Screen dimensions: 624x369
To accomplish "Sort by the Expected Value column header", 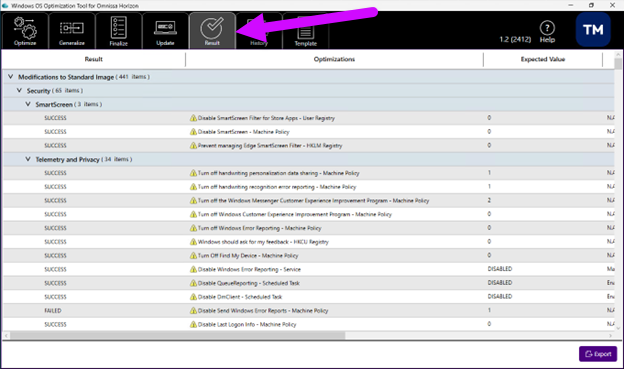I will [543, 59].
